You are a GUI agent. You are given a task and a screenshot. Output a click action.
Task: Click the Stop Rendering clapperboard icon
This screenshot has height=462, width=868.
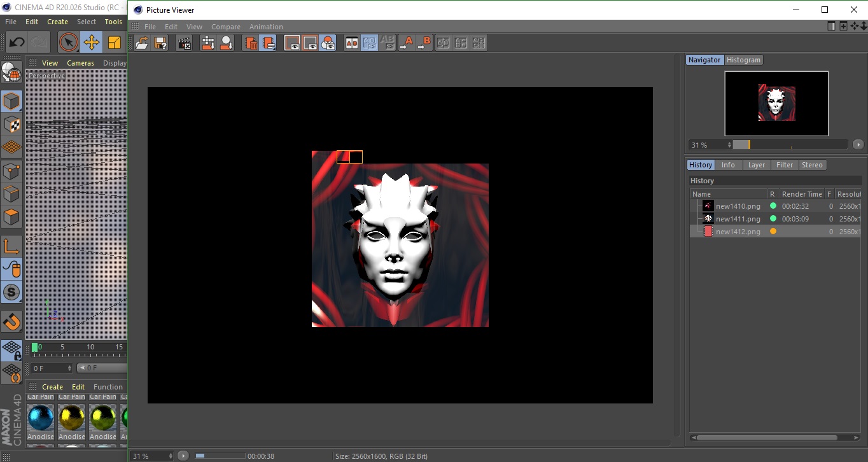coord(185,43)
